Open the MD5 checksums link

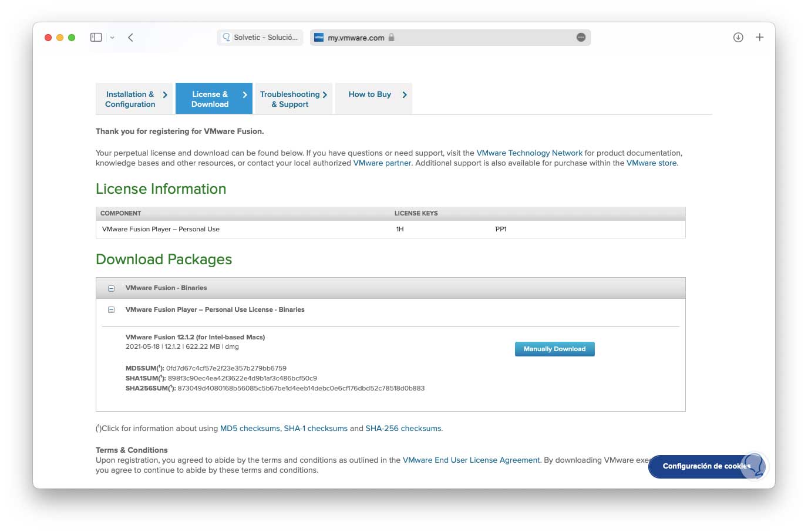[250, 428]
